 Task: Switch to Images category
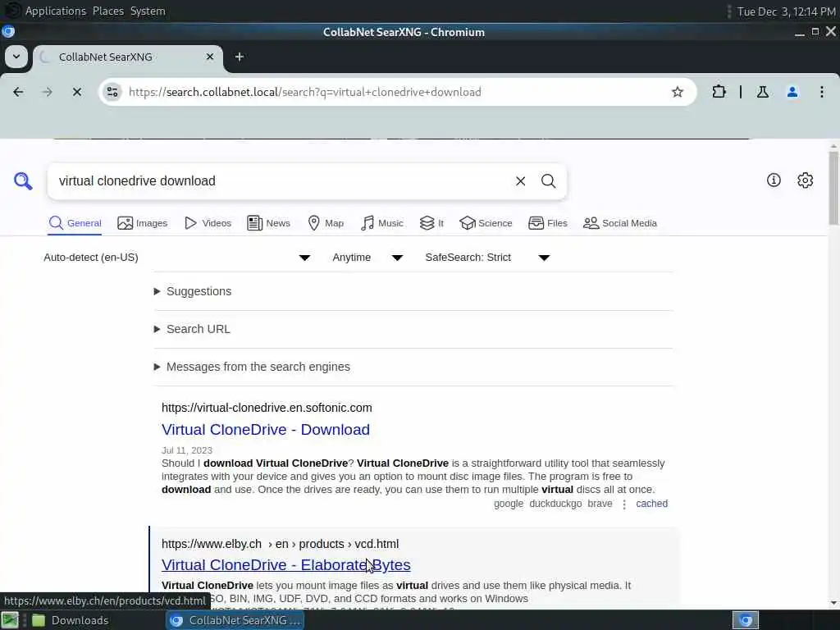[x=143, y=223]
